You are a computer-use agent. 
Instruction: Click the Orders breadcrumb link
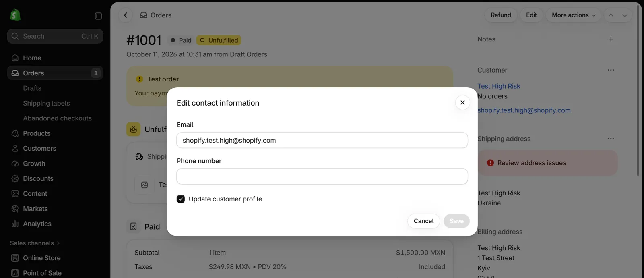click(161, 15)
